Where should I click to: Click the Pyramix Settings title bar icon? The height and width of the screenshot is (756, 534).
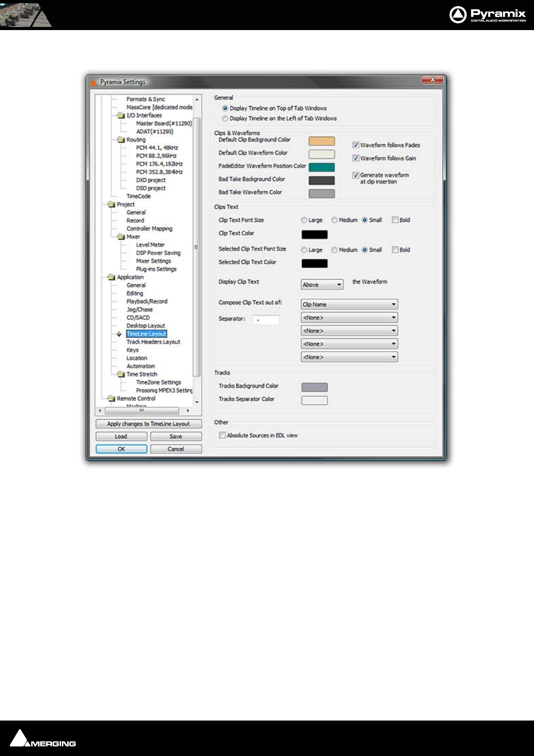click(94, 82)
